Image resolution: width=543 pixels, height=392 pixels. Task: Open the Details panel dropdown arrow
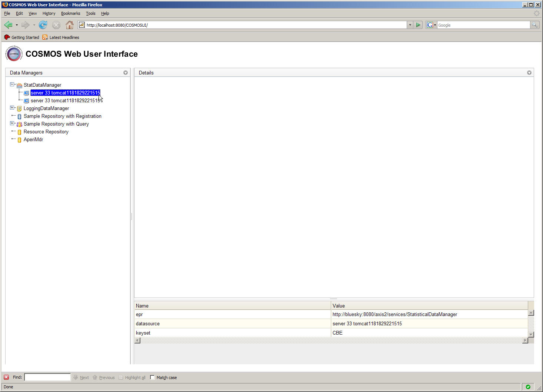pyautogui.click(x=529, y=73)
